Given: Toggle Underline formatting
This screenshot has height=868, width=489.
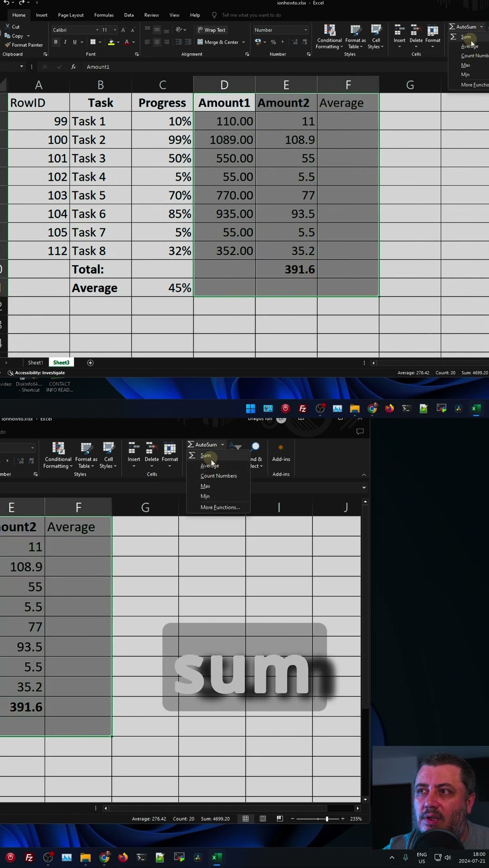Looking at the screenshot, I should point(75,42).
